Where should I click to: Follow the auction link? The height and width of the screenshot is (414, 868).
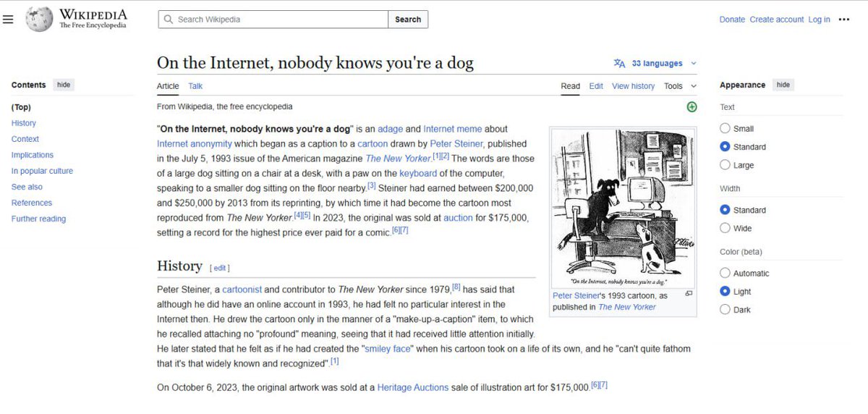point(458,218)
